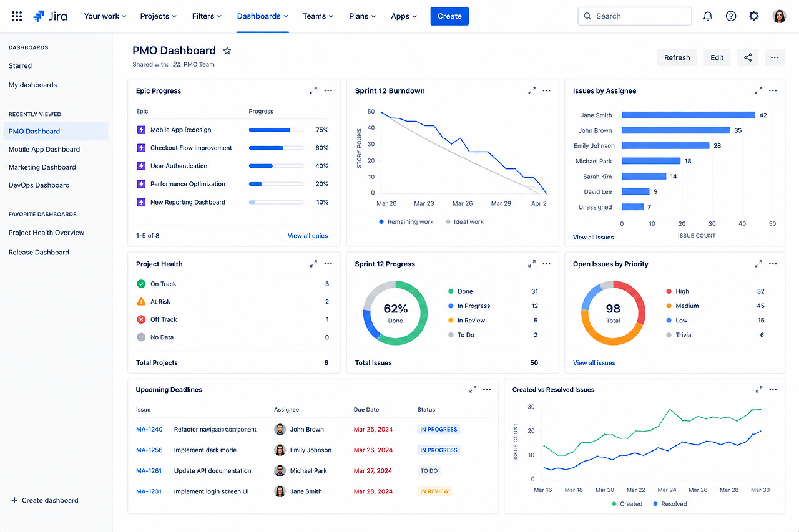Image resolution: width=799 pixels, height=532 pixels.
Task: Toggle the Resolved legend series
Action: pos(670,504)
